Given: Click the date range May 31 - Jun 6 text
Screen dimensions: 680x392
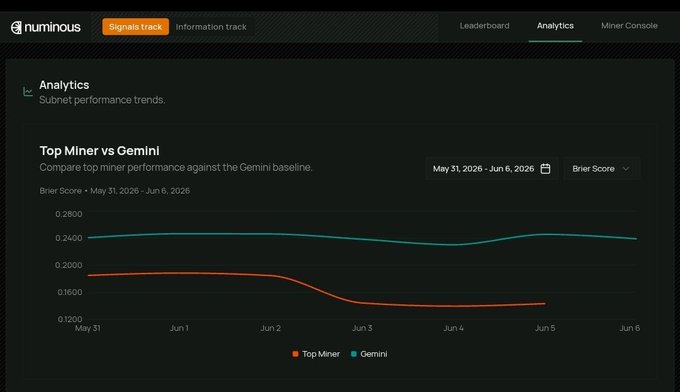Looking at the screenshot, I should [483, 169].
